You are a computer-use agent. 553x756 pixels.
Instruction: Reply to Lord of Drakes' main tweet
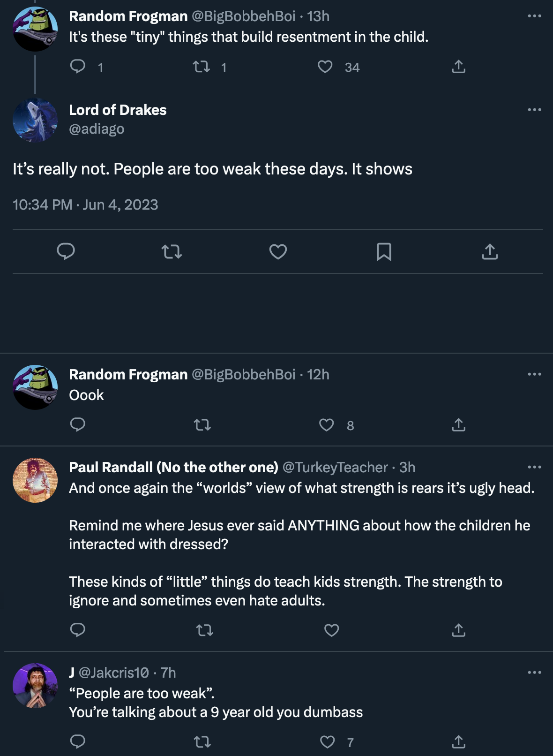(x=66, y=251)
